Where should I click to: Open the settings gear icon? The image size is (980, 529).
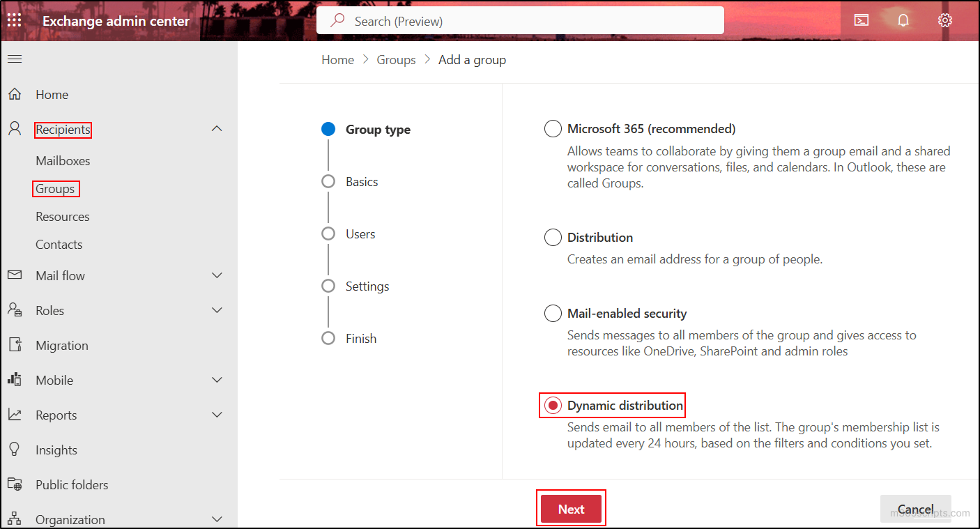pyautogui.click(x=945, y=20)
